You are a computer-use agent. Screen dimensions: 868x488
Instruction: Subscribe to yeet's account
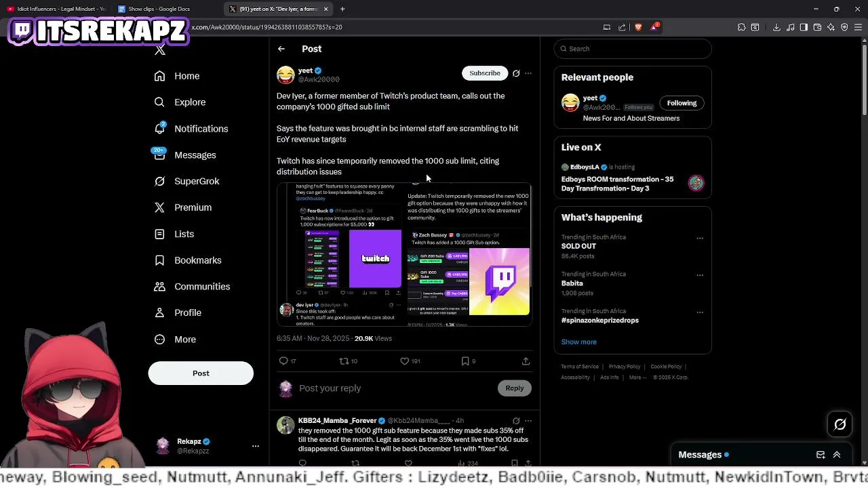pos(485,73)
